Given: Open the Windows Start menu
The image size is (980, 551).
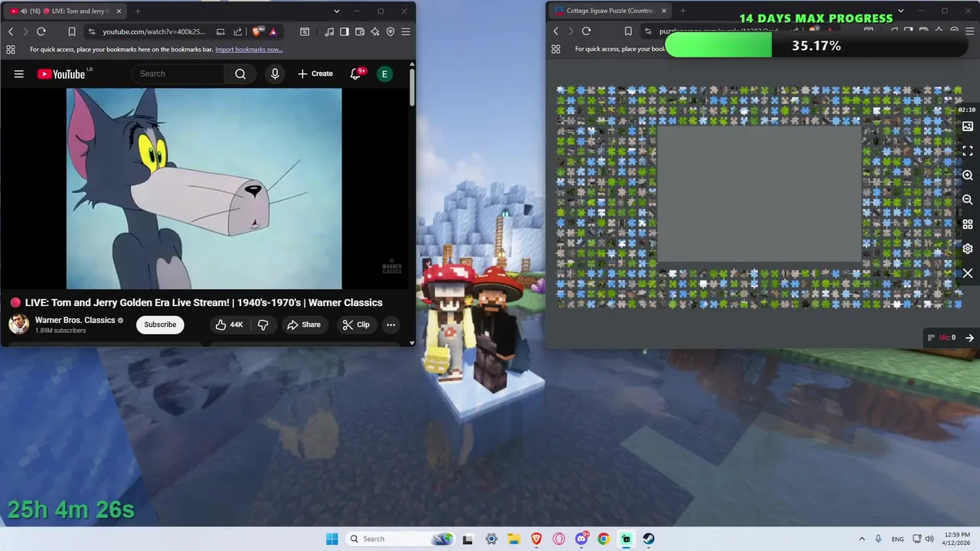Looking at the screenshot, I should coord(332,539).
